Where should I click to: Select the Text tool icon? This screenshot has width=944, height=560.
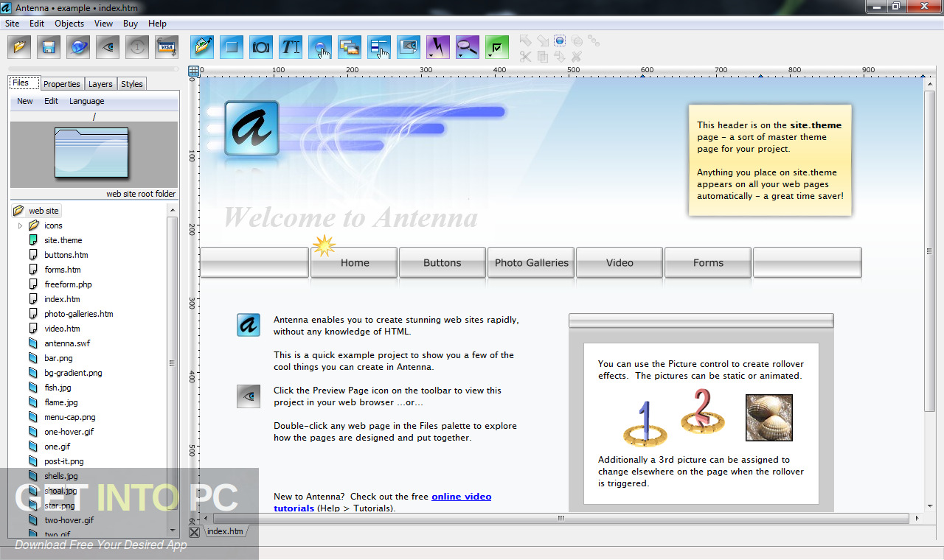click(x=291, y=47)
